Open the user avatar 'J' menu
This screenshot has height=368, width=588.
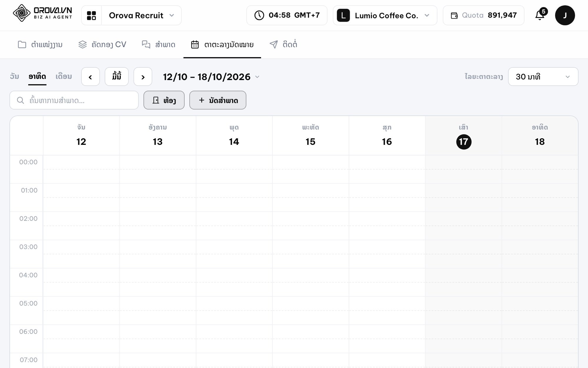565,15
